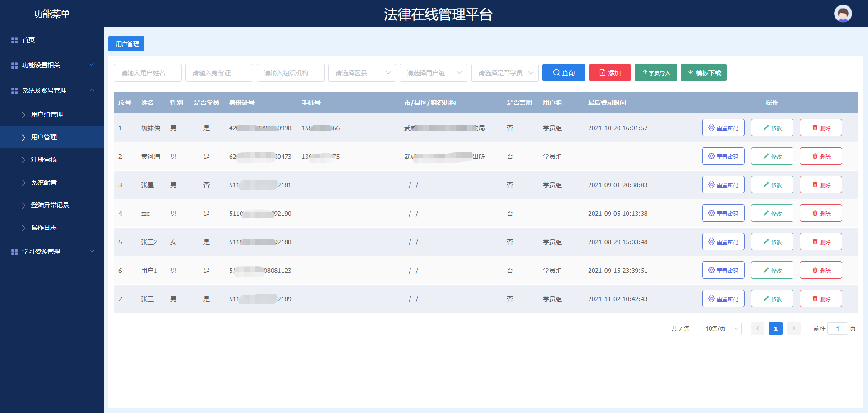Viewport: 868px width, 413px height.
Task: Click the 学员导入 upload button
Action: (656, 72)
